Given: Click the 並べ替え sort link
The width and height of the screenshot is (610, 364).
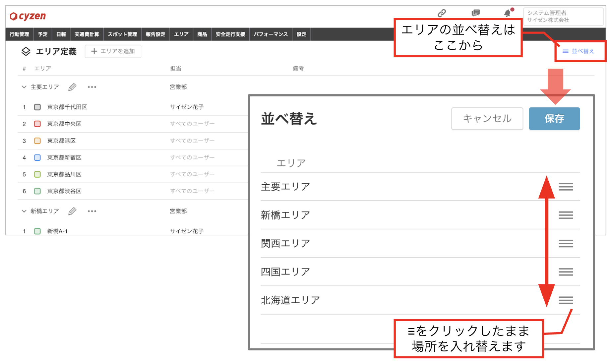Looking at the screenshot, I should click(579, 51).
